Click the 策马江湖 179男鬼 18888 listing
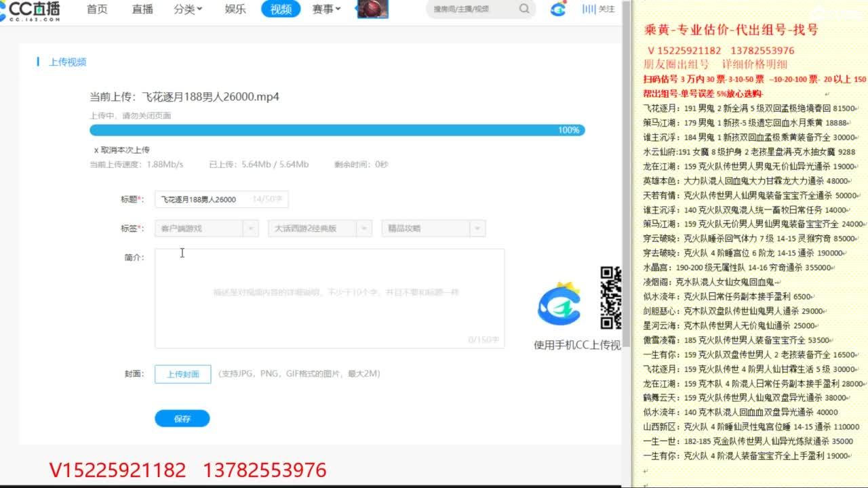 [x=746, y=123]
